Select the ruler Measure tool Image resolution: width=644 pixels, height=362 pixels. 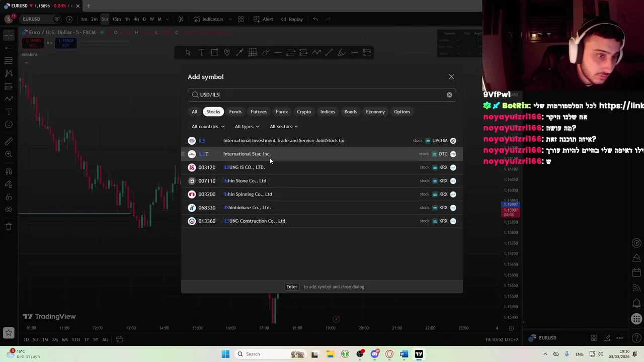9,141
